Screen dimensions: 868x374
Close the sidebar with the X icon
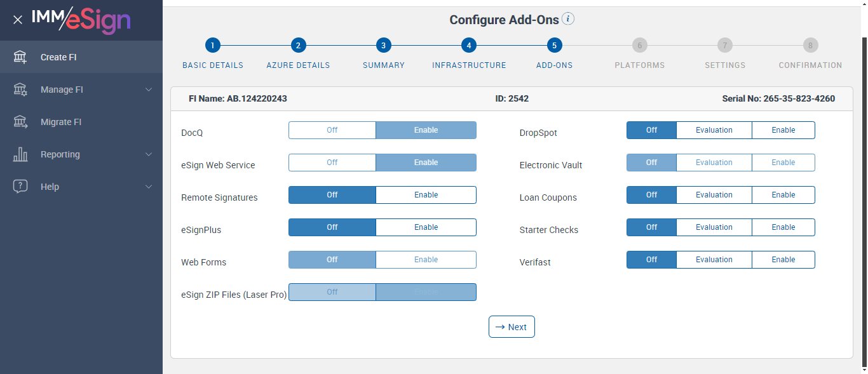point(18,20)
